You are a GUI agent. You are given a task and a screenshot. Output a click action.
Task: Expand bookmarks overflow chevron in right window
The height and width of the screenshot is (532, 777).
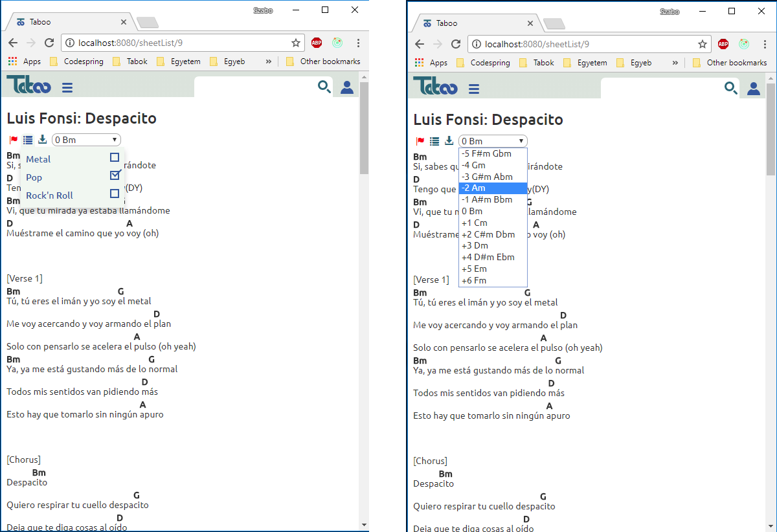coord(675,63)
